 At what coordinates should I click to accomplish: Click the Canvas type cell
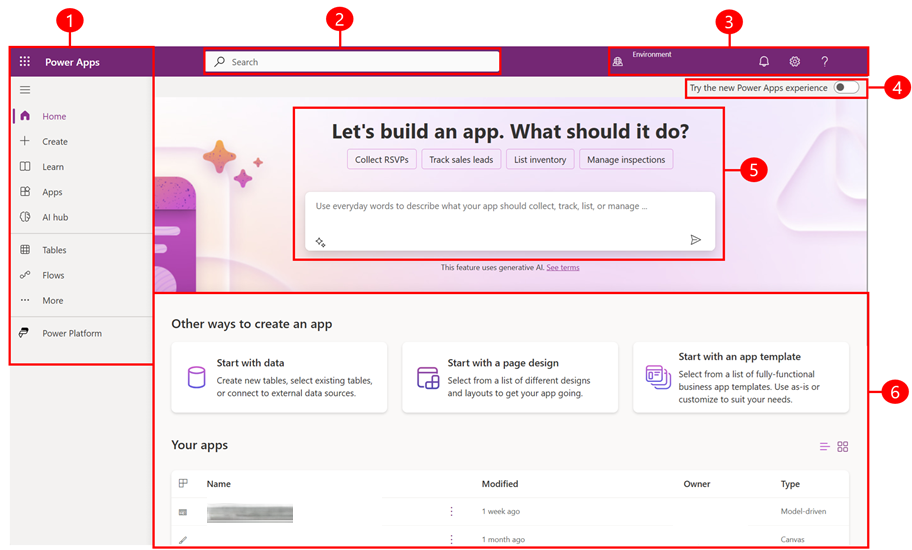click(792, 540)
